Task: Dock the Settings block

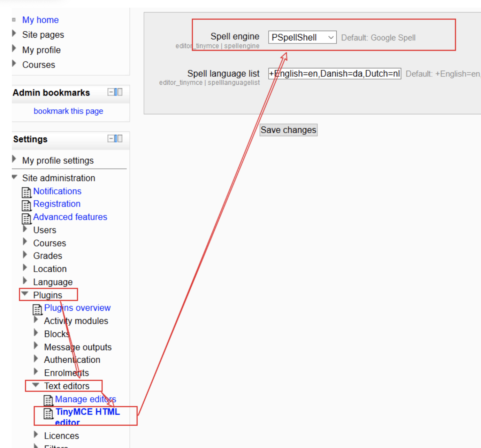Action: click(x=119, y=139)
